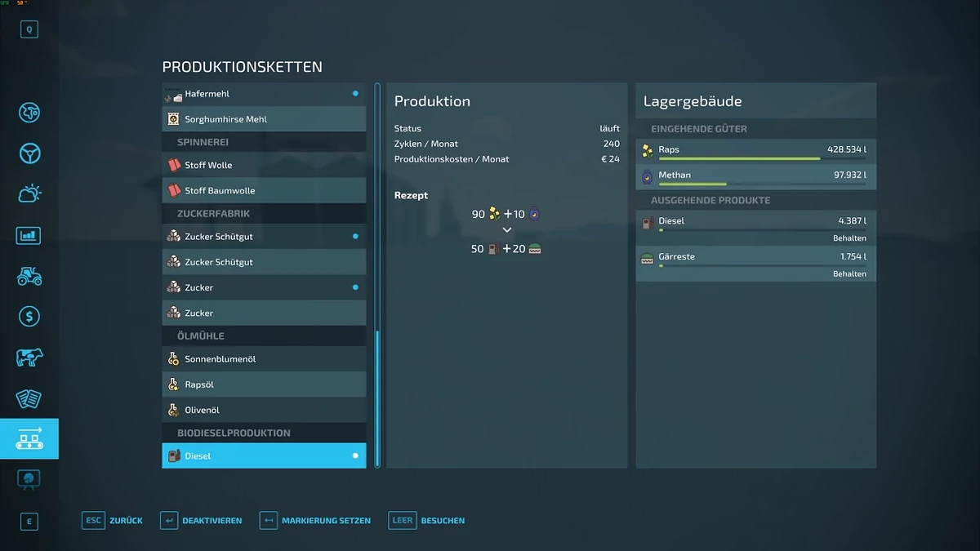
Task: Open the map globe icon in sidebar
Action: tap(29, 113)
